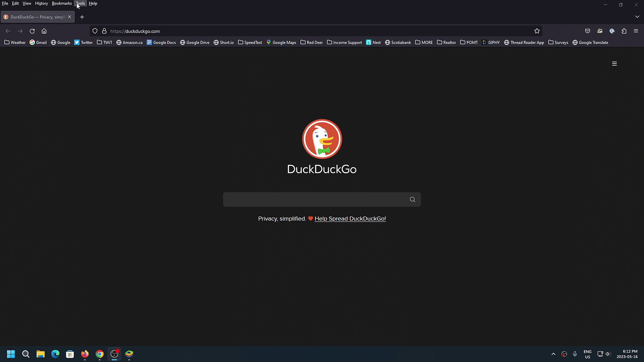The height and width of the screenshot is (362, 644).
Task: Open the Edit menu
Action: tap(15, 3)
